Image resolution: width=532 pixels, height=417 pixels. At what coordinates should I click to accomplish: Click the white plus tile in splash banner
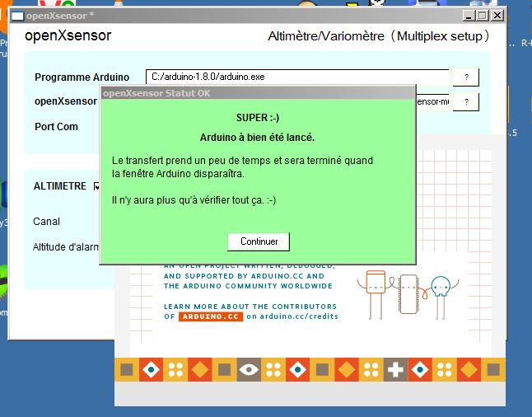395,369
